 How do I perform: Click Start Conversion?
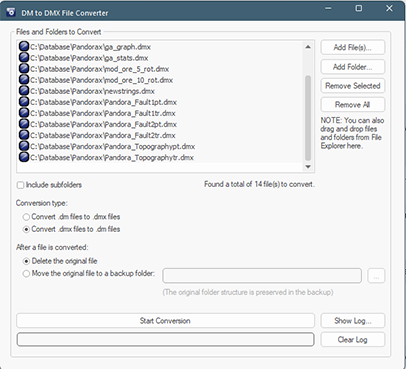165,321
